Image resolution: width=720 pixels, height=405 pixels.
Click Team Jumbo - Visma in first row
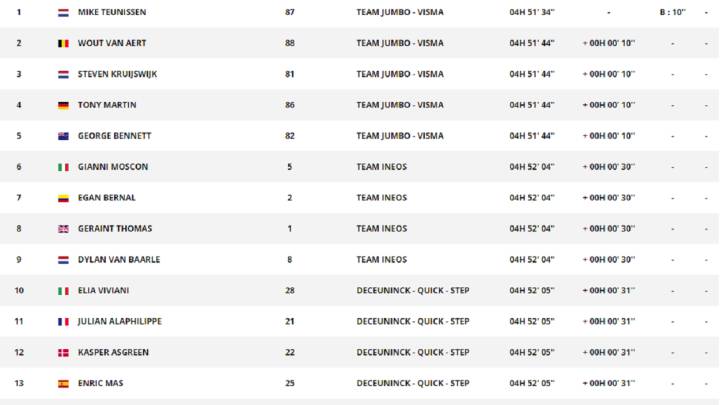[x=400, y=12]
